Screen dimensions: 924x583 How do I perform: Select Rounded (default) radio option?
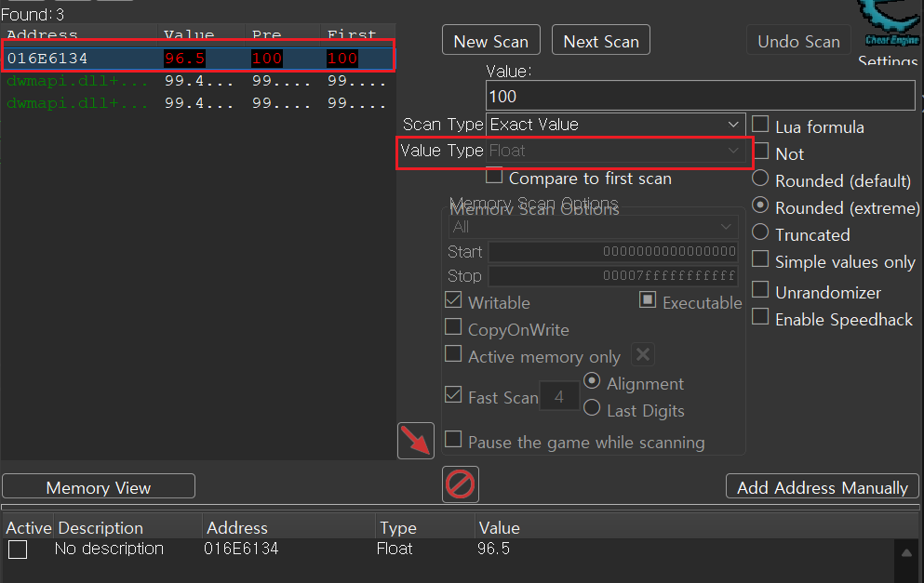click(x=760, y=179)
